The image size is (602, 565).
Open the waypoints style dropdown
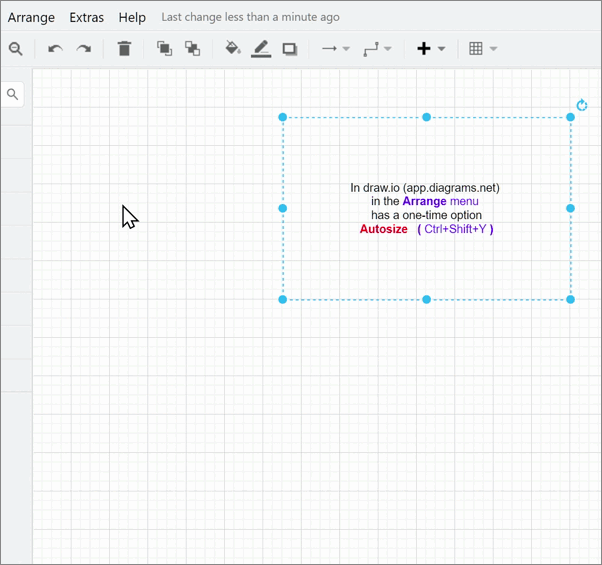[377, 49]
